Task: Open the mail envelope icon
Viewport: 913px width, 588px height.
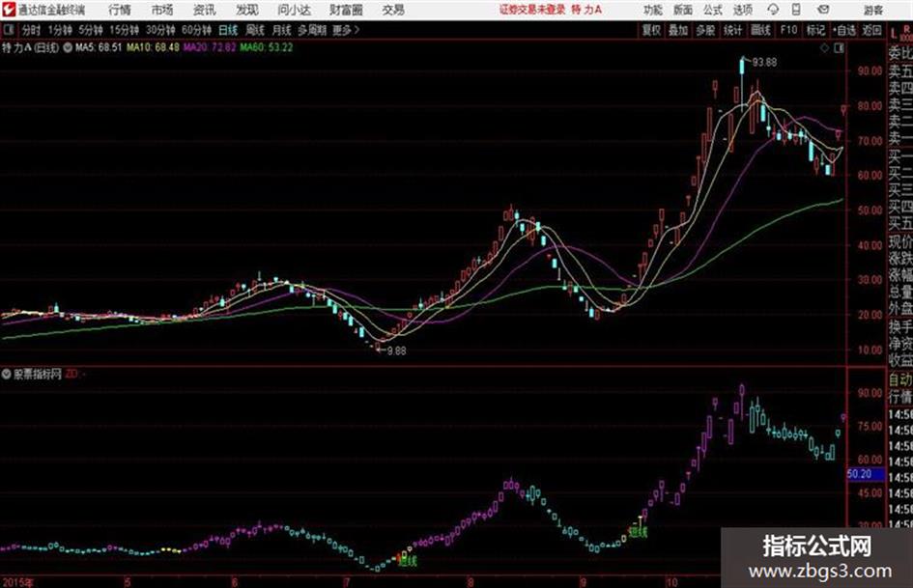Action: pyautogui.click(x=823, y=10)
